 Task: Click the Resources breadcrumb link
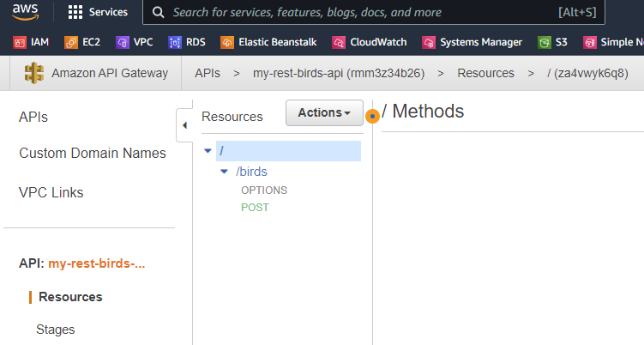pos(486,73)
